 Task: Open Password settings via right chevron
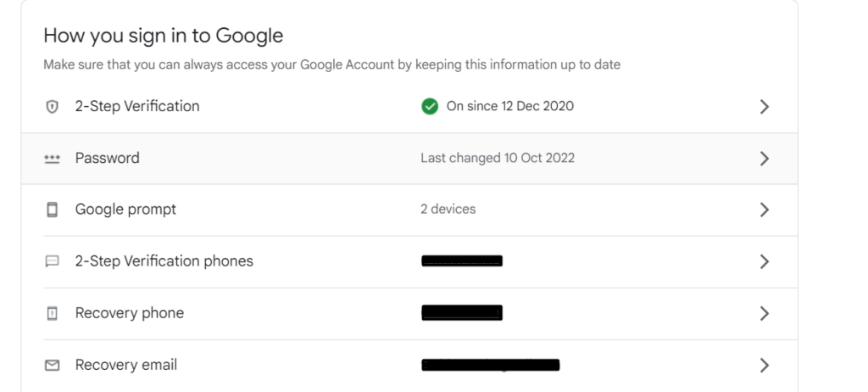764,159
